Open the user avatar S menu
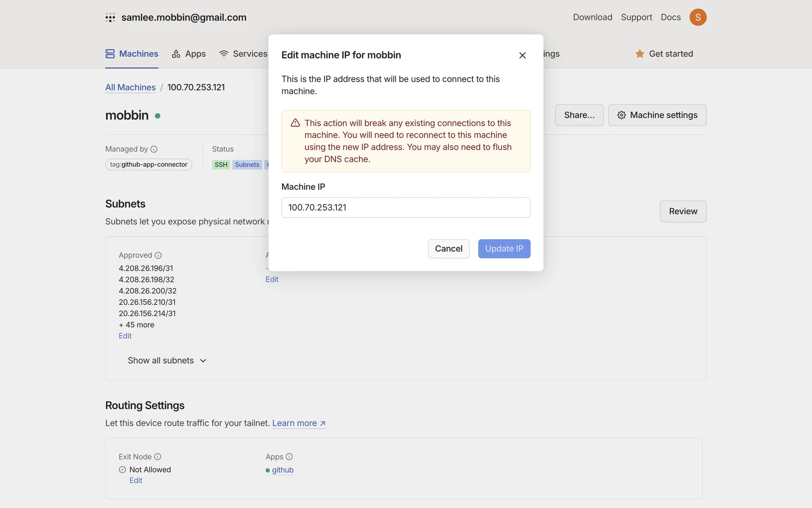The width and height of the screenshot is (812, 508). tap(698, 17)
